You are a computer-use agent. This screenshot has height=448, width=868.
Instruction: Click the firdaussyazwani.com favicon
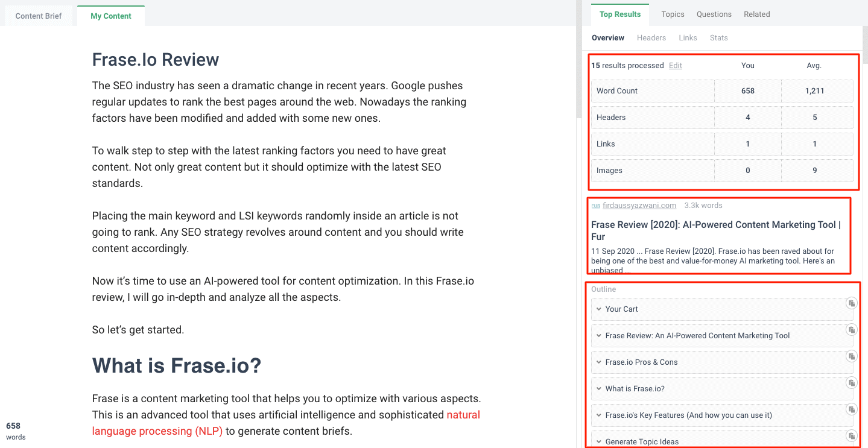click(x=595, y=206)
